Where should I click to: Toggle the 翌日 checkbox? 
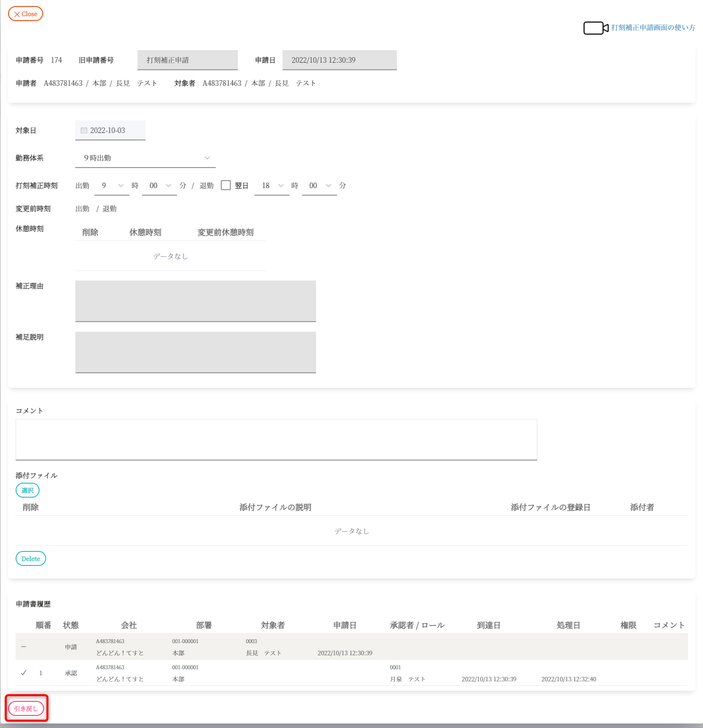coord(226,185)
